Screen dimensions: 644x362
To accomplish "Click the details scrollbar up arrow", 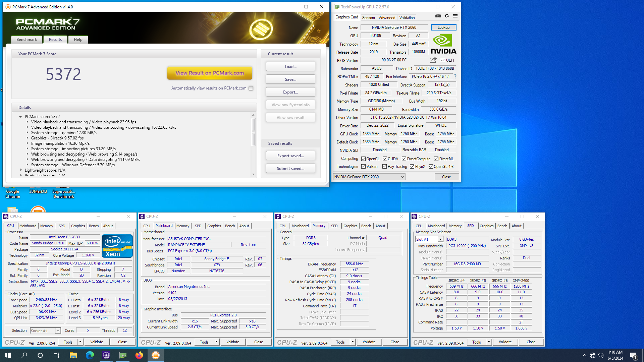I will [253, 115].
